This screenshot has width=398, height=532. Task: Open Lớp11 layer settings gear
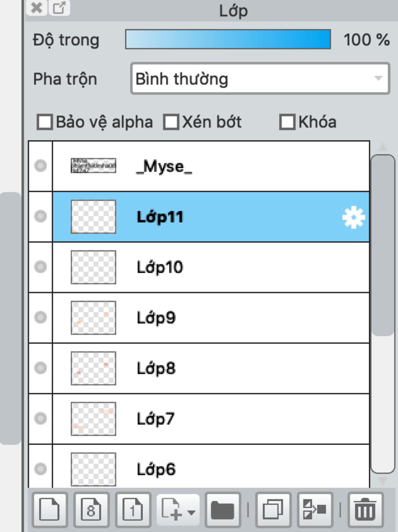point(353,217)
